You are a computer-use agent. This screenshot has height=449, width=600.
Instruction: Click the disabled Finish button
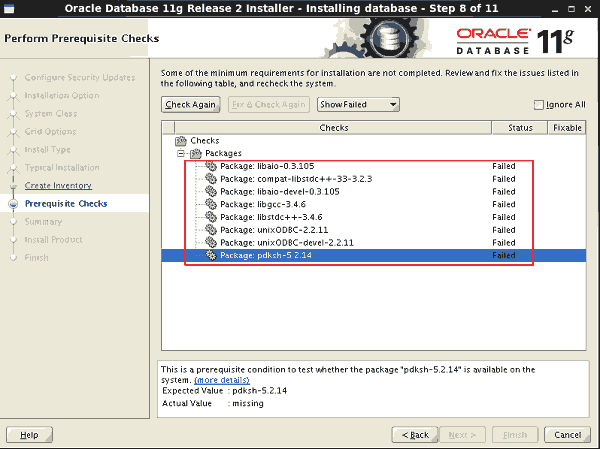(x=515, y=435)
